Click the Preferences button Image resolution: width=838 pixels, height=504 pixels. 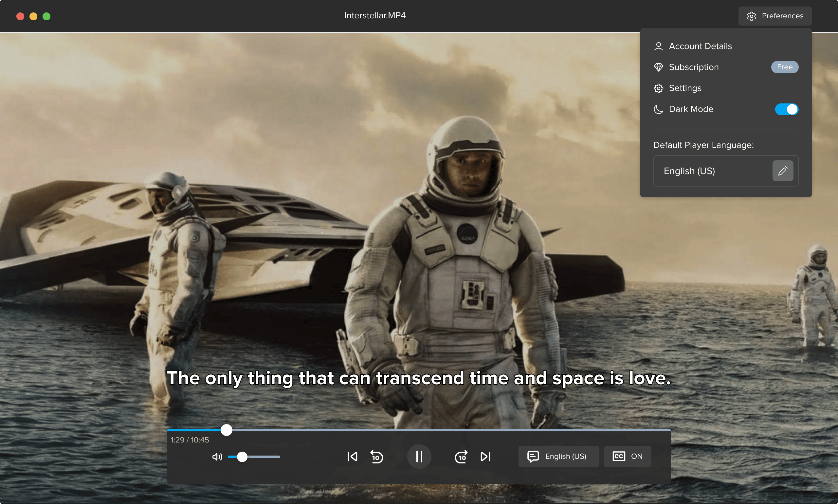point(774,16)
